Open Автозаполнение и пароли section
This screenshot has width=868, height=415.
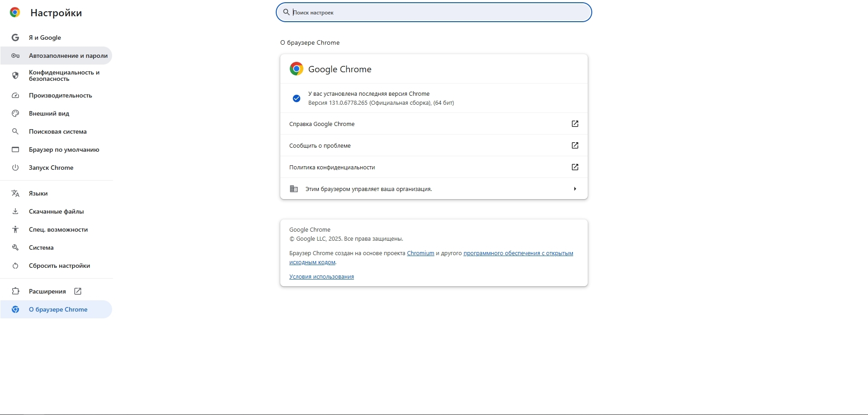(57, 56)
